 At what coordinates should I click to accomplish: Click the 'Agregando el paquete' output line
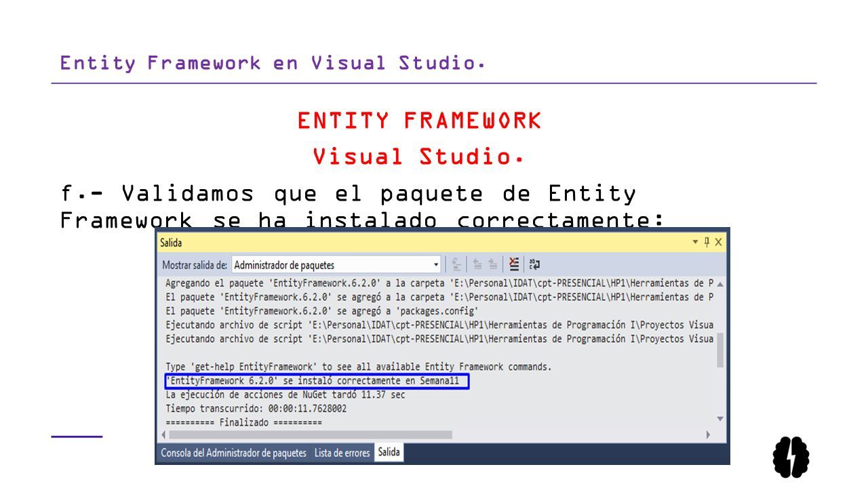click(439, 283)
